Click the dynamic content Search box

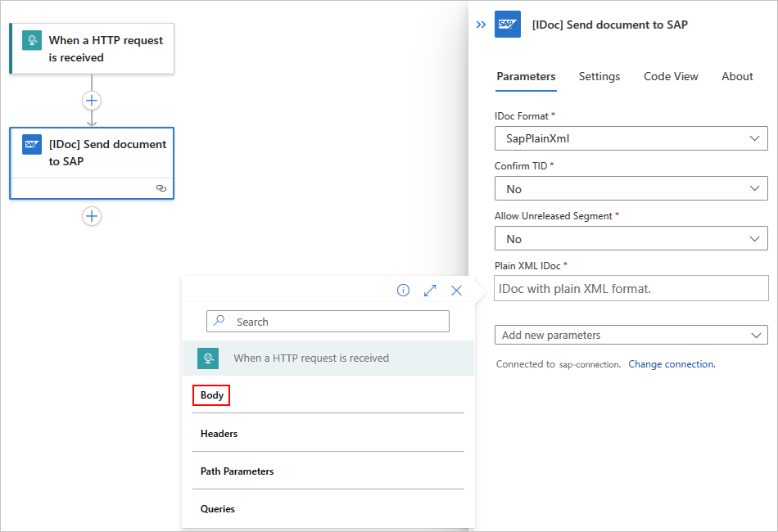pos(328,322)
